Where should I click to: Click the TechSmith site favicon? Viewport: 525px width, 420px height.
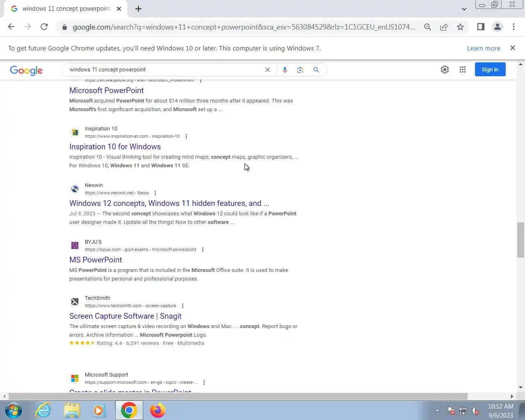pyautogui.click(x=75, y=301)
